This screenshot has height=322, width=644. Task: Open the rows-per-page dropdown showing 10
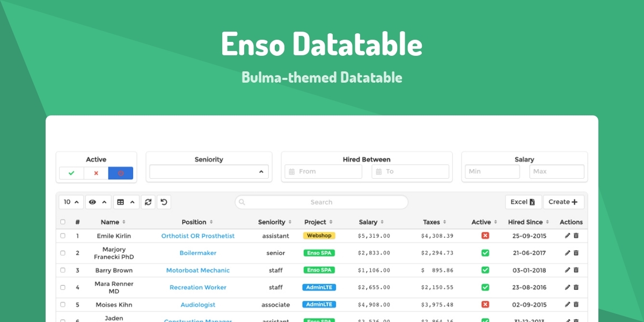pyautogui.click(x=71, y=202)
